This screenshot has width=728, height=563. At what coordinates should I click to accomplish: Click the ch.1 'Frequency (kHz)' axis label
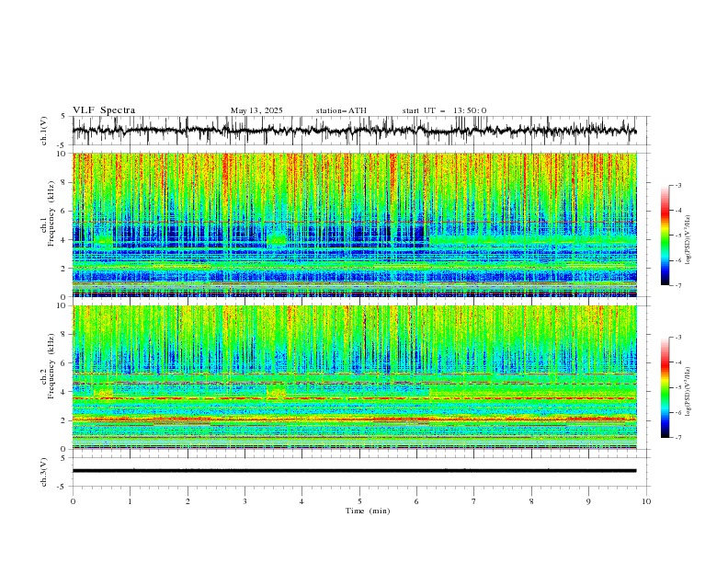tap(51, 214)
